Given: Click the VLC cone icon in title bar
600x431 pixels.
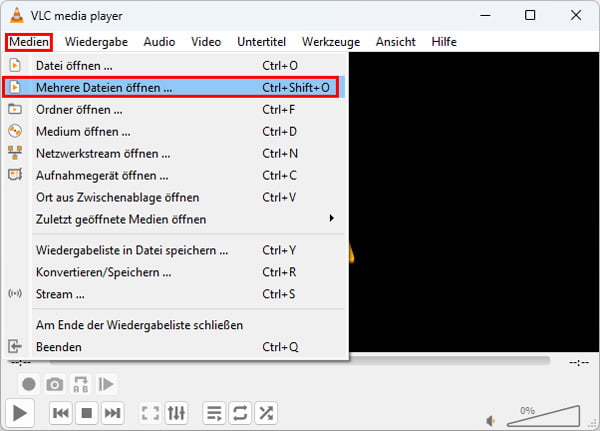Looking at the screenshot, I should click(16, 15).
